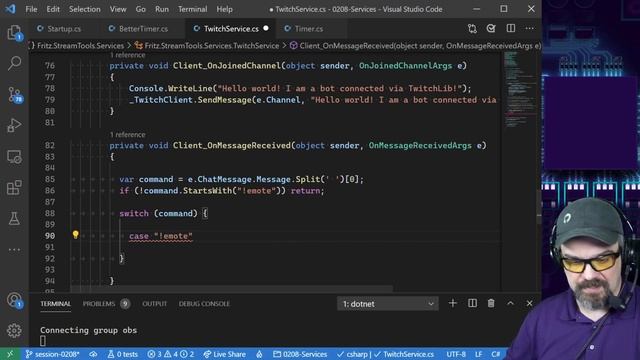Viewport: 640px width, 360px height.
Task: Click the remote window indicator in status bar
Action: (10, 354)
